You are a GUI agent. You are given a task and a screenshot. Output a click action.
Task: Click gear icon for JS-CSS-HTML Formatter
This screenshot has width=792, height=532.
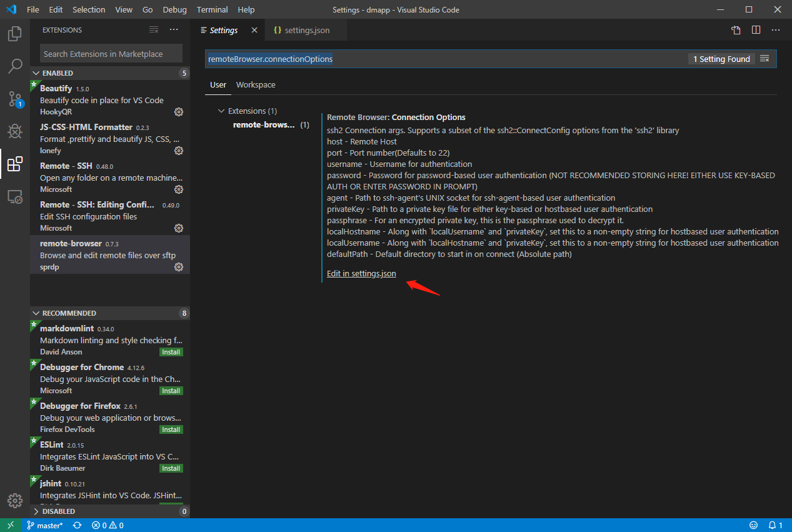[179, 151]
